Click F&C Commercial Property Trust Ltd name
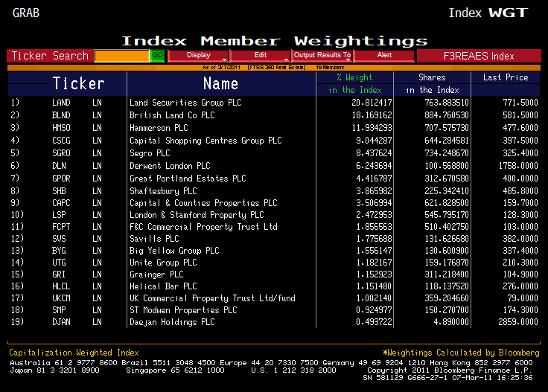The width and height of the screenshot is (548, 392). [203, 227]
